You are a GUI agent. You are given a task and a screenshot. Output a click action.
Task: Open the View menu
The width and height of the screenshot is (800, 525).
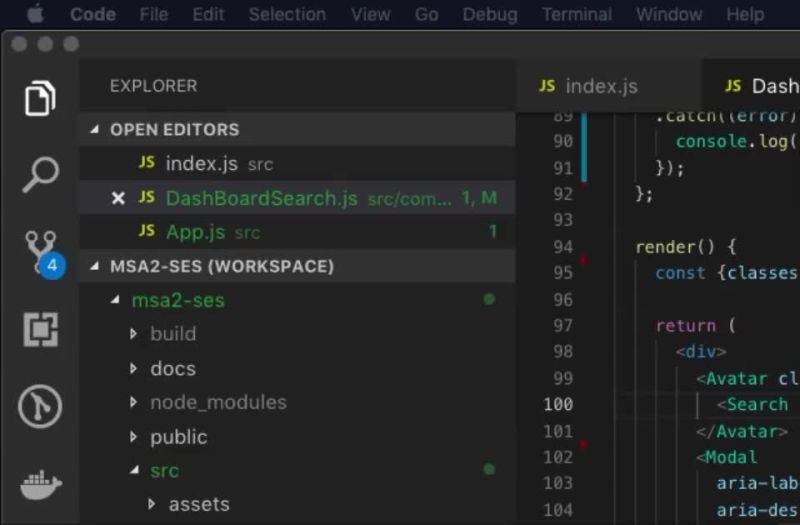point(370,14)
